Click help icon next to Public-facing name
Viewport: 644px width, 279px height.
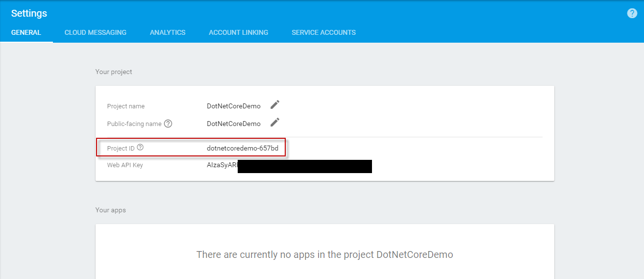(168, 124)
